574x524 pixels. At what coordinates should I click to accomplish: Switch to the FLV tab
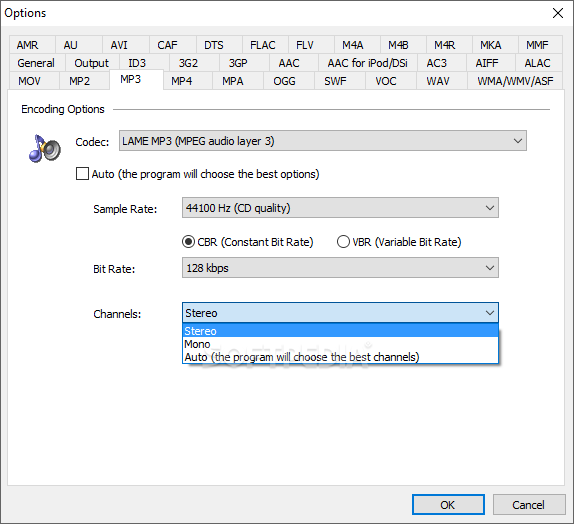coord(311,45)
